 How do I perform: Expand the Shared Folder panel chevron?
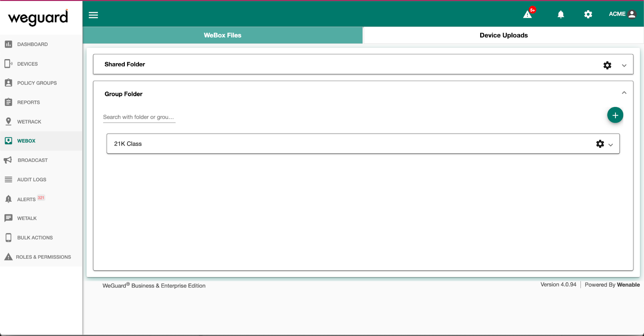tap(624, 66)
